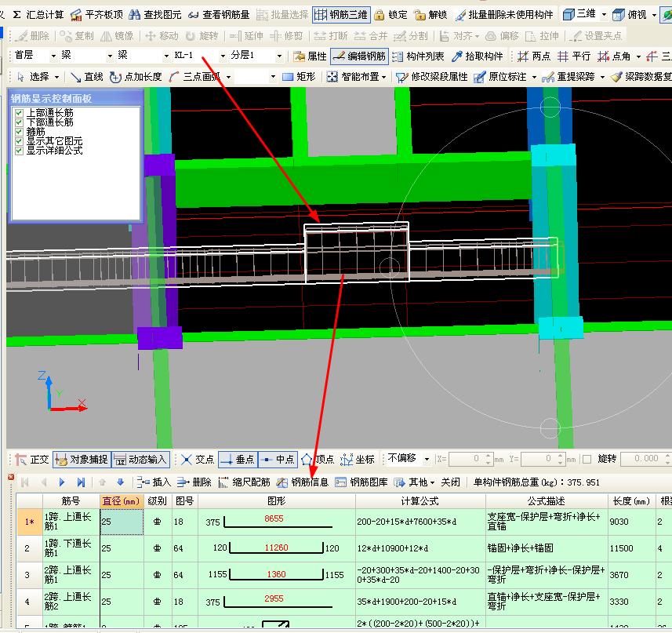The height and width of the screenshot is (633, 672).
Task: Click 钢筋信息 rebar info button
Action: [x=303, y=482]
